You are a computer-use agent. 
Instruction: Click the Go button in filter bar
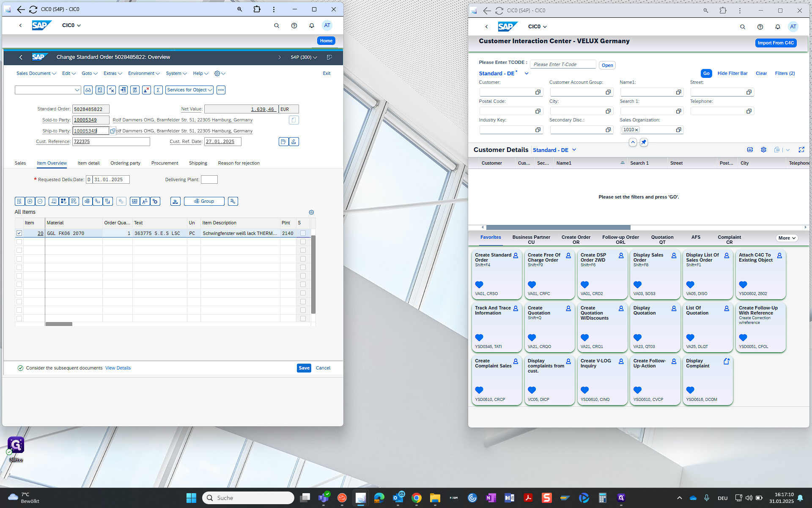706,74
